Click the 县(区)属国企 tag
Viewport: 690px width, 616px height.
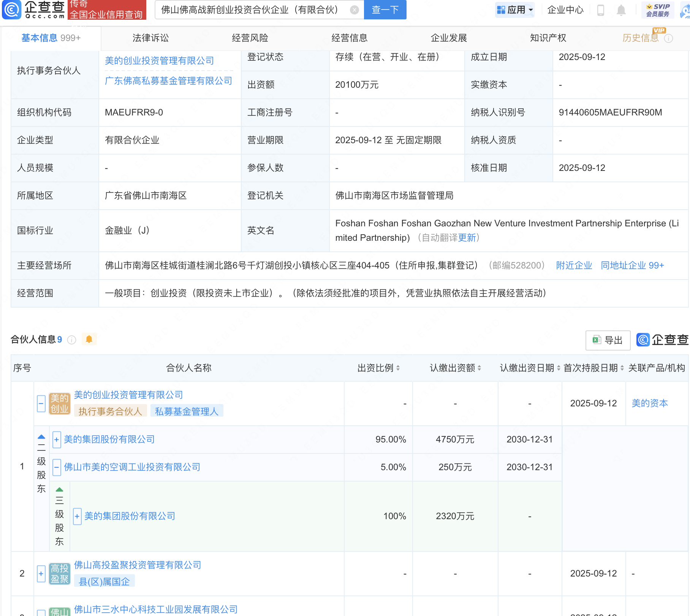click(104, 582)
